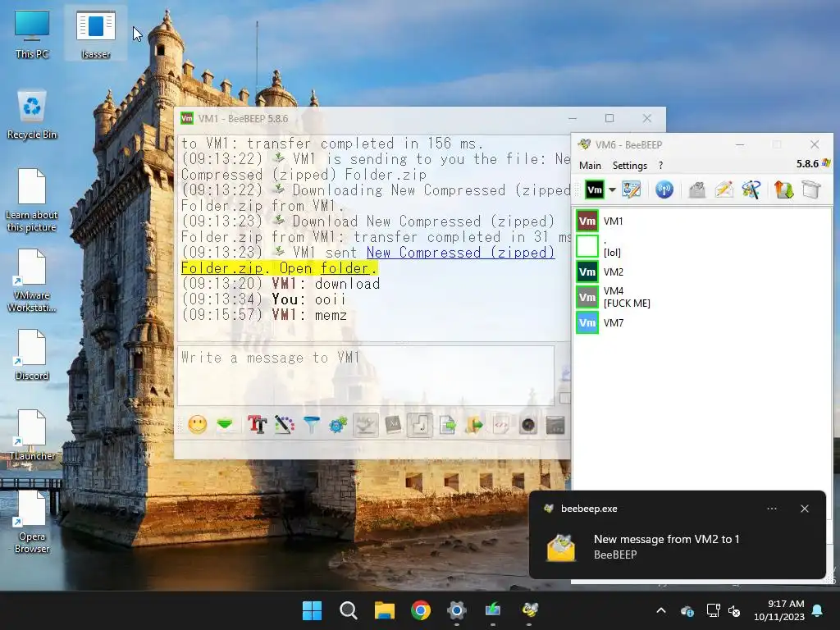Image resolution: width=840 pixels, height=630 pixels.
Task: Click the BeeBEEP bee icon on taskbar
Action: pos(529,610)
